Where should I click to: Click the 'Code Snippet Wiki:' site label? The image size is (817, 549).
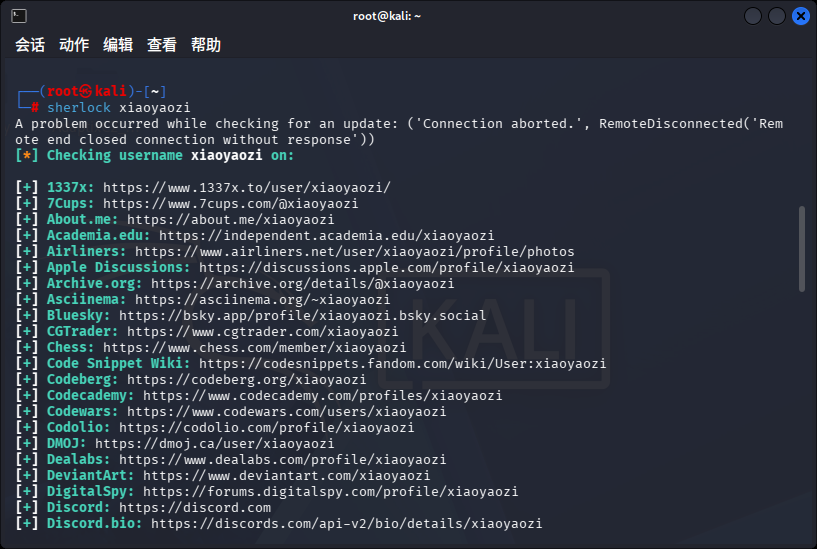(x=118, y=364)
